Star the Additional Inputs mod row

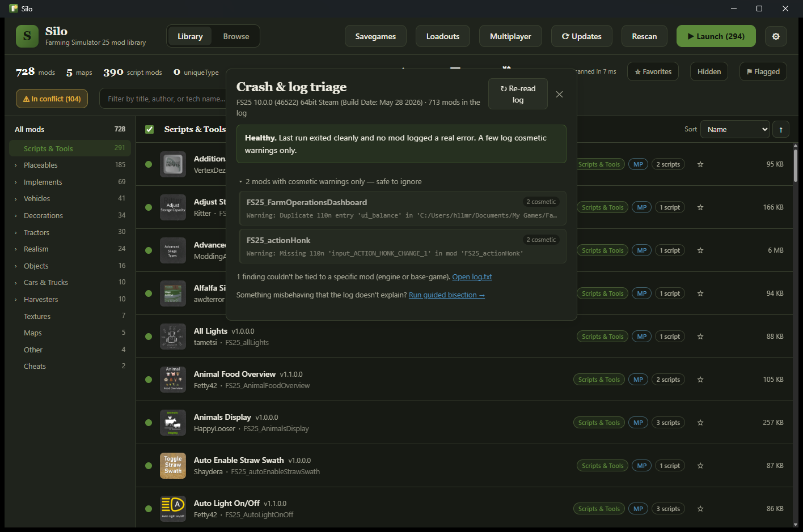(x=700, y=164)
